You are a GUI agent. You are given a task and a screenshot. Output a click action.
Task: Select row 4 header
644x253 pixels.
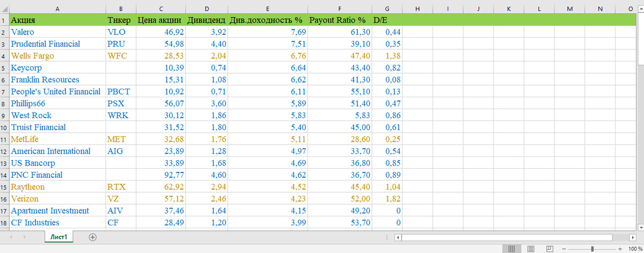pos(4,56)
